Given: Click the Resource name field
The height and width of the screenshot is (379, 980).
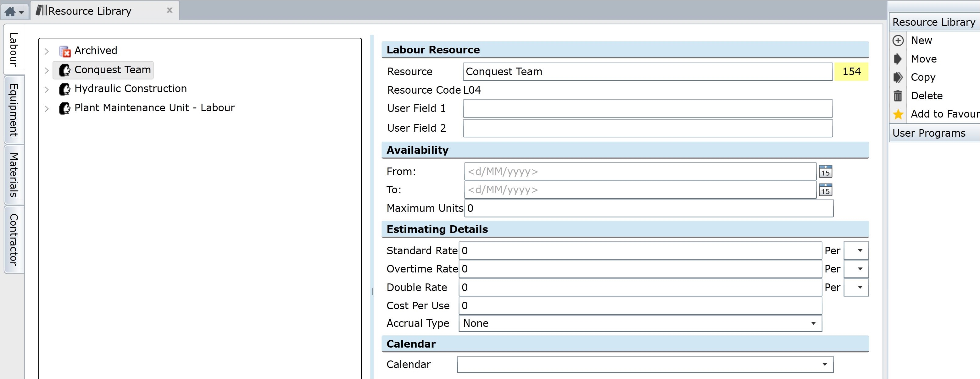Looking at the screenshot, I should (x=648, y=71).
